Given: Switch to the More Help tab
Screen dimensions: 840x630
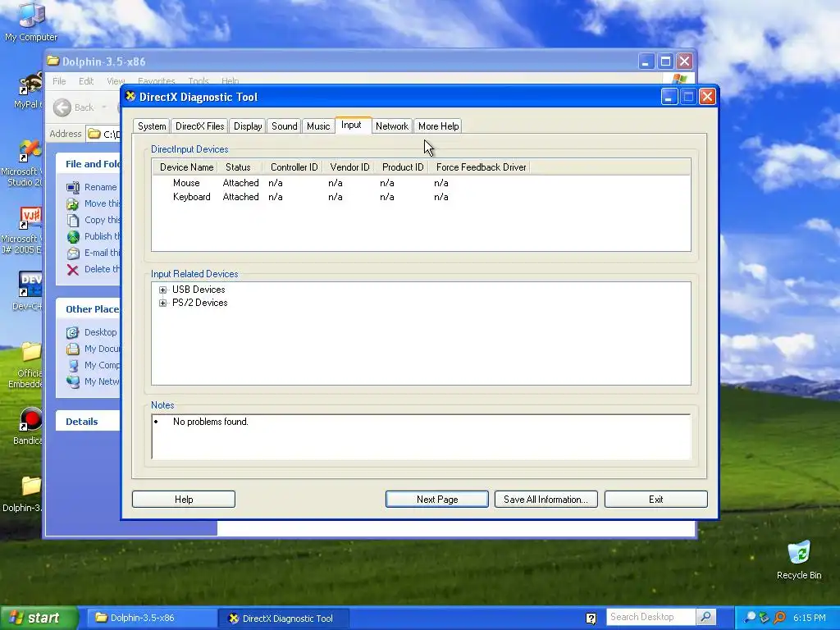Looking at the screenshot, I should click(438, 126).
